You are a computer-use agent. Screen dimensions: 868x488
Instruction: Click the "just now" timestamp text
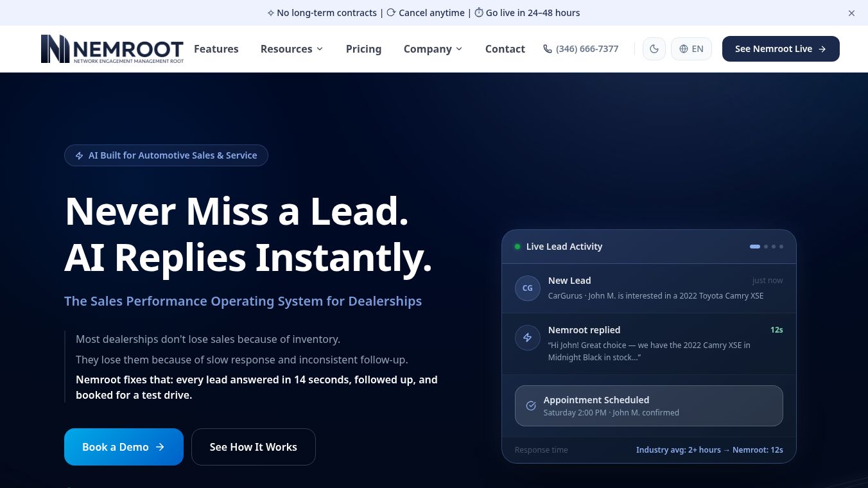[768, 281]
